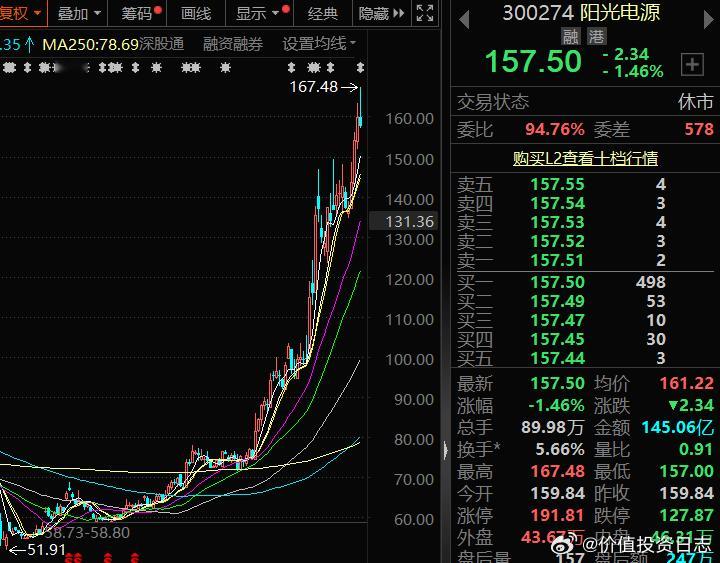Open 设置均线 moving average settings dropdown
The width and height of the screenshot is (720, 563).
click(x=319, y=44)
